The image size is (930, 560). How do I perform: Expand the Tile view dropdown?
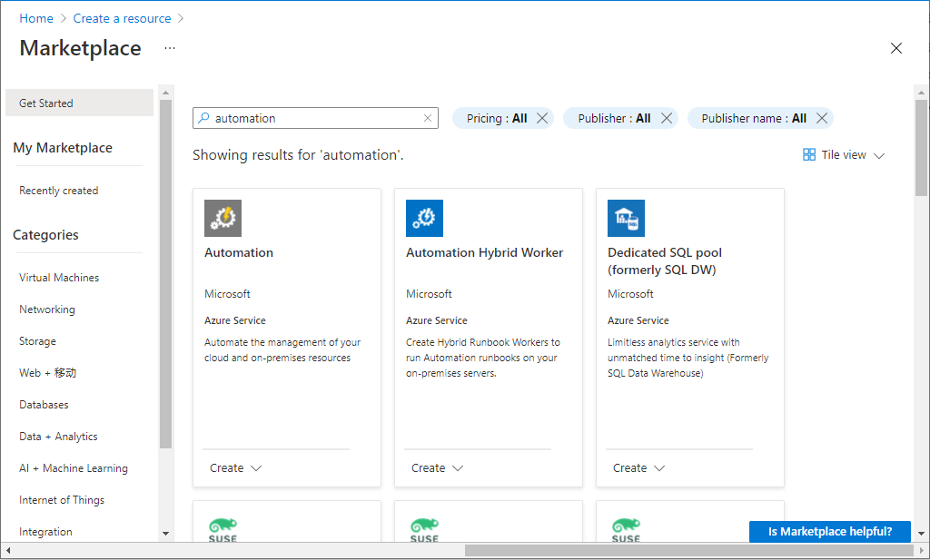(x=844, y=155)
